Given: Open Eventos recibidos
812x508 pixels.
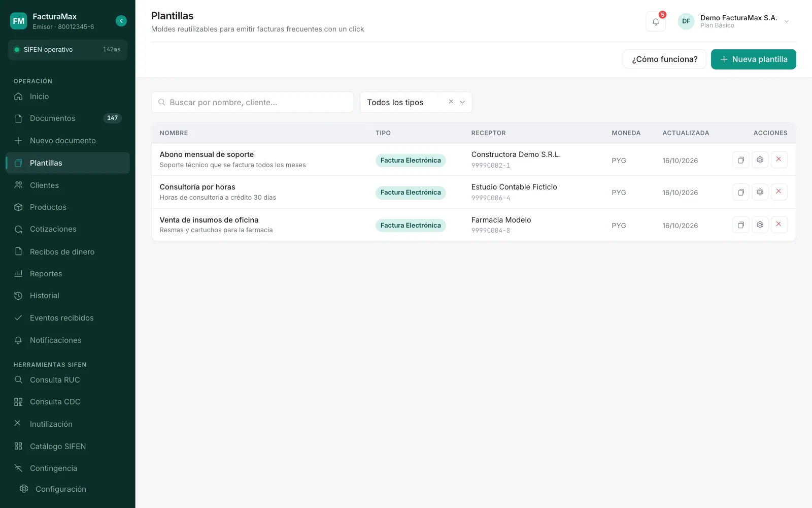Looking at the screenshot, I should pos(67,318).
